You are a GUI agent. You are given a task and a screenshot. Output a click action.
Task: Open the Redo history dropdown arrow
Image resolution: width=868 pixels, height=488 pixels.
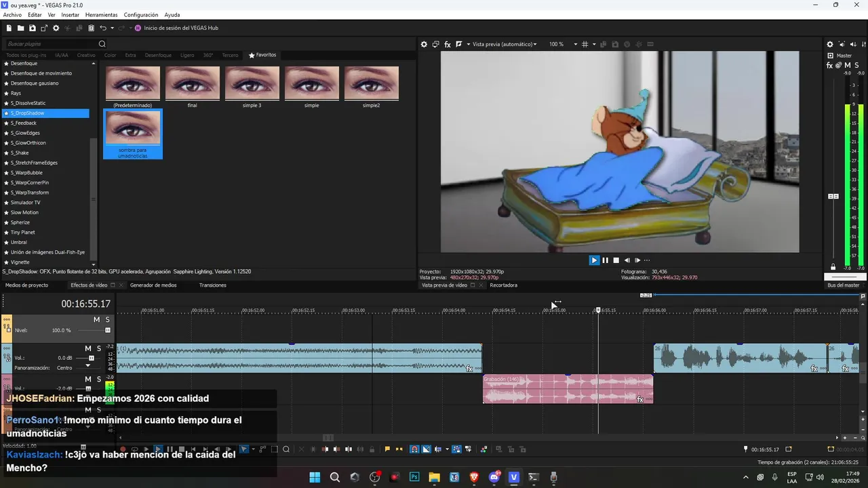130,28
